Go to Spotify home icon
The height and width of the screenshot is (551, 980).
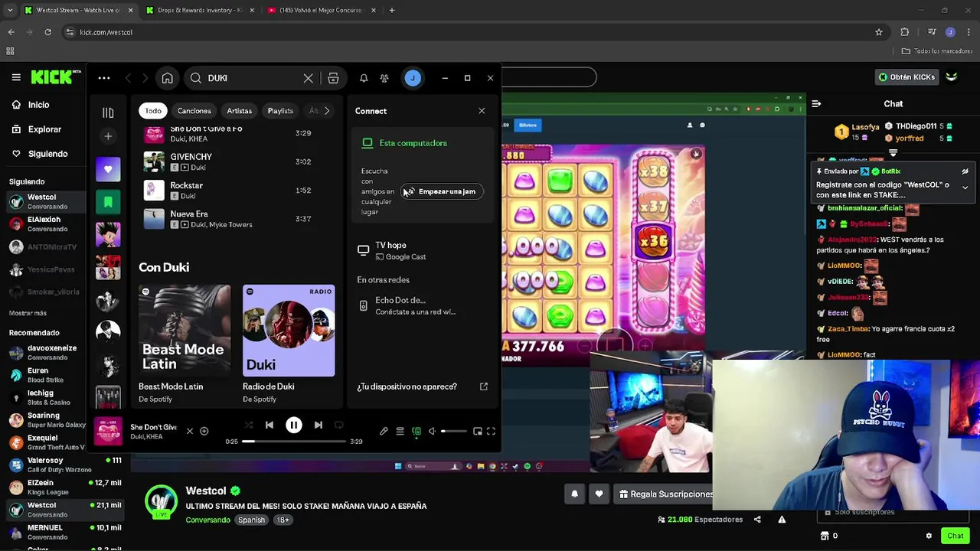coord(167,78)
